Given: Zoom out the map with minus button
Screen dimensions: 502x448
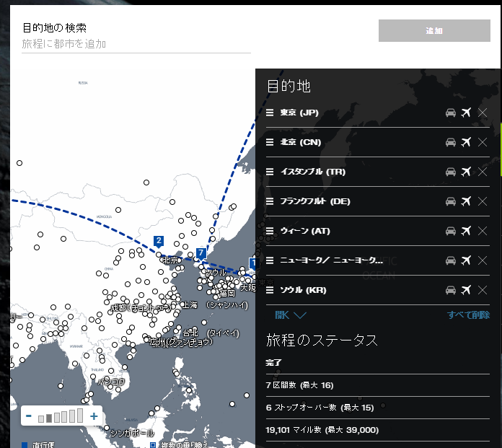Looking at the screenshot, I should [x=29, y=416].
